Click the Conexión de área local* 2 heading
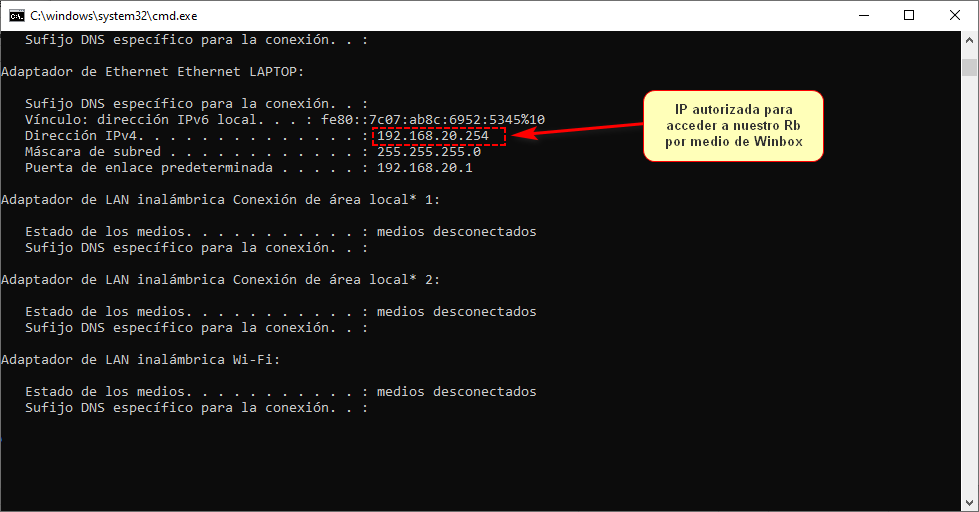 [x=220, y=279]
